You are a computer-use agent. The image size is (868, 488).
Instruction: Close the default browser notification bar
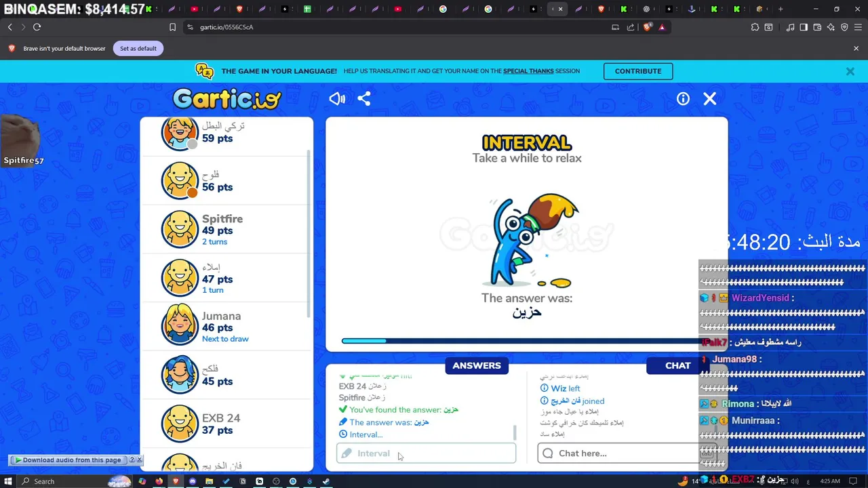tap(856, 48)
